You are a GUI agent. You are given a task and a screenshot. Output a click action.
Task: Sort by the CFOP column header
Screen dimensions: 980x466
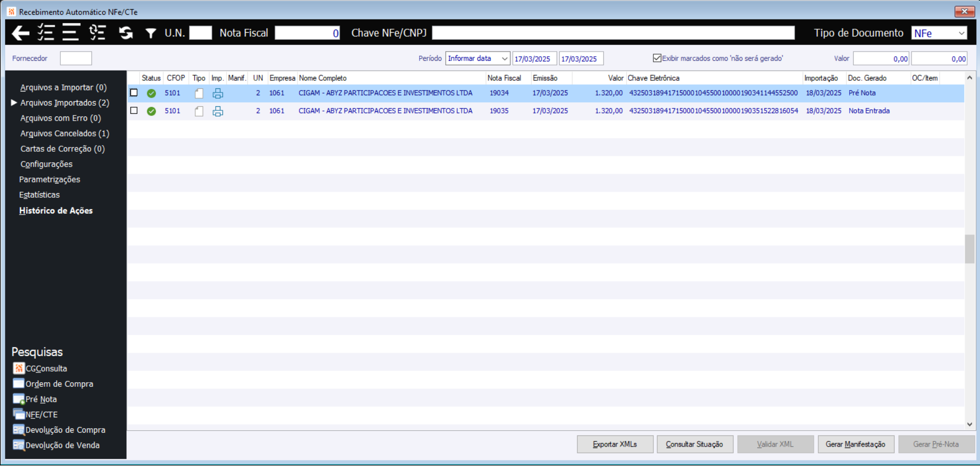176,78
